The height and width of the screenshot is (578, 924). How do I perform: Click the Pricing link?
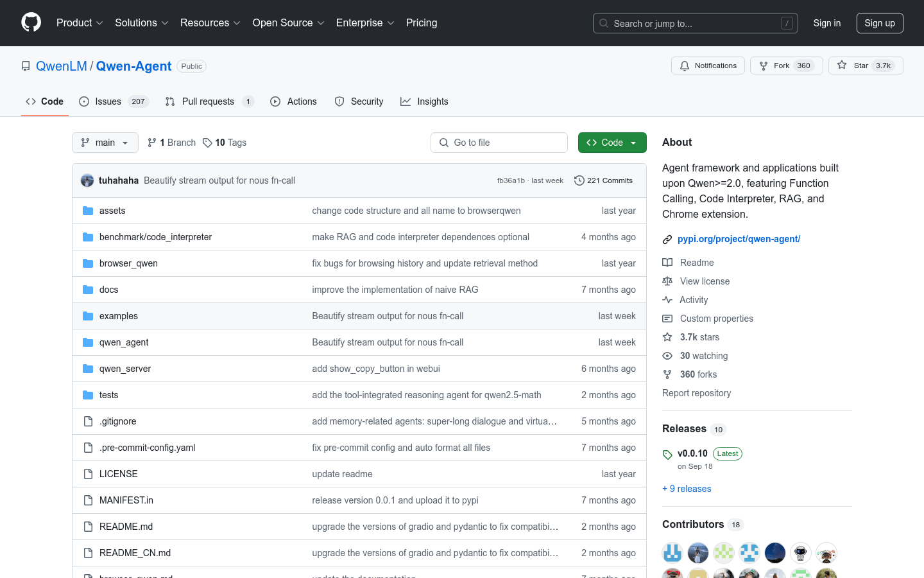click(x=422, y=22)
